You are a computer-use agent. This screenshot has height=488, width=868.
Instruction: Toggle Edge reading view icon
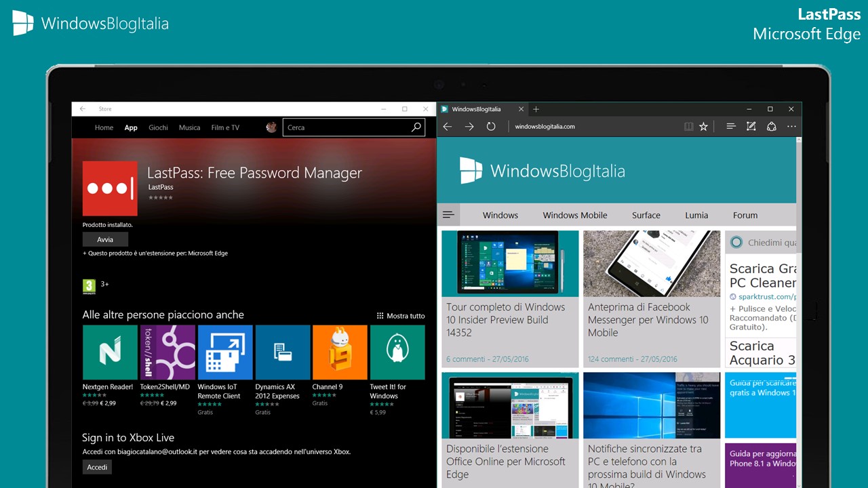tap(689, 127)
